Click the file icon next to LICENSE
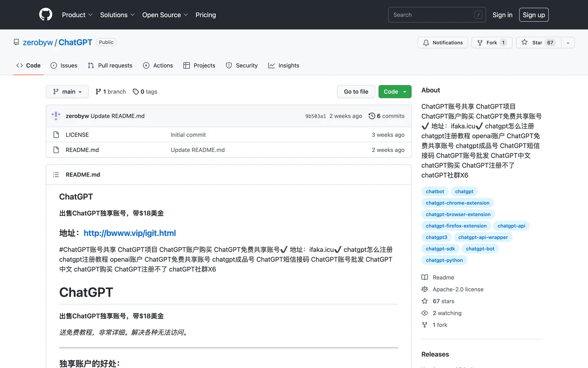This screenshot has width=588, height=368. pyautogui.click(x=56, y=135)
